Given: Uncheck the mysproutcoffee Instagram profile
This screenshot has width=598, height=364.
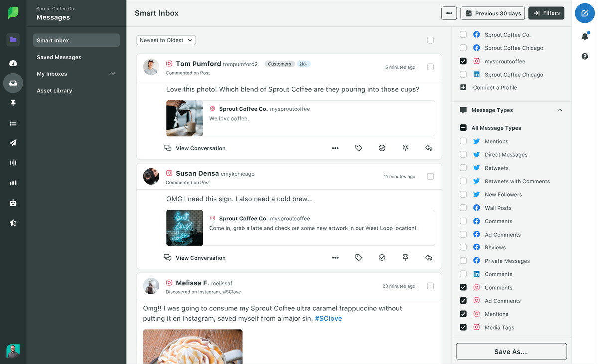Looking at the screenshot, I should point(463,61).
